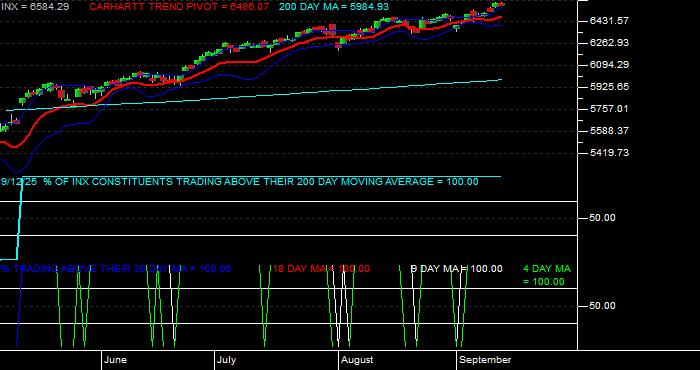Click price axis value 5419.73

[609, 153]
